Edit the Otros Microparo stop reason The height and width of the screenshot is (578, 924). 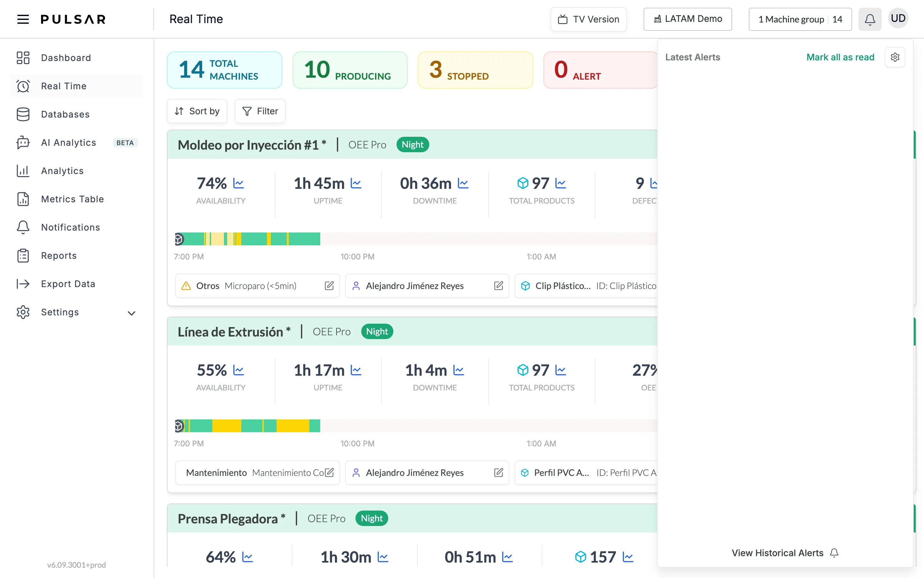click(329, 285)
